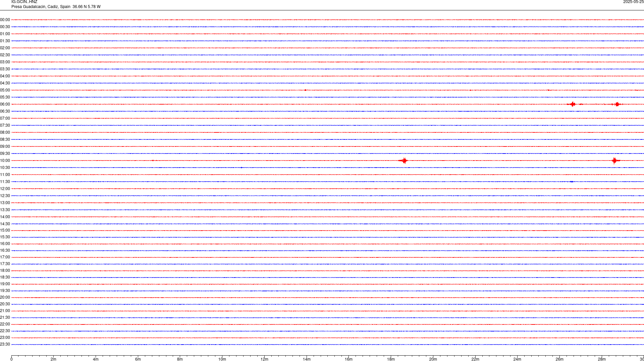Click the 2m tick on time axis
The width and height of the screenshot is (644, 362).
click(53, 359)
